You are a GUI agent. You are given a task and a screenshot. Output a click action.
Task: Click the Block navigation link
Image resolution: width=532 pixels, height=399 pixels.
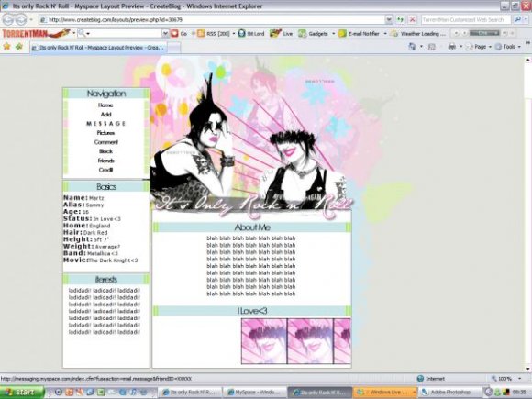tap(105, 151)
